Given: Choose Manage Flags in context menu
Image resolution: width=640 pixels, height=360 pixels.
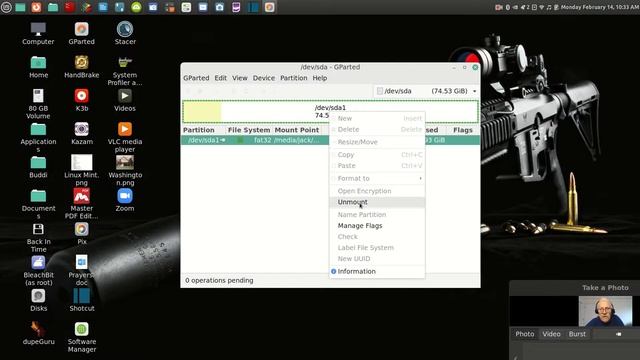Looking at the screenshot, I should pyautogui.click(x=377, y=226).
